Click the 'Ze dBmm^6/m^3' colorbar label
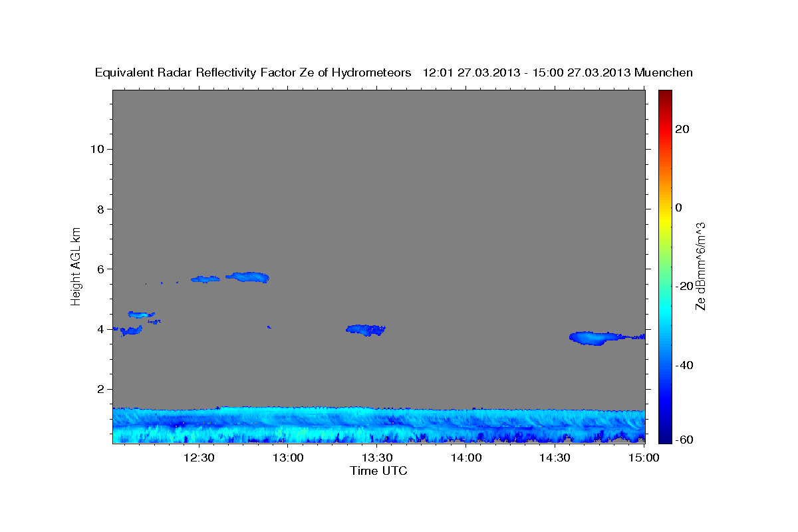Image resolution: width=798 pixels, height=532 pixels. coord(700,266)
